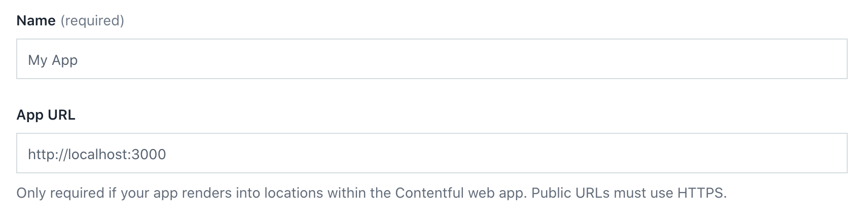Click the App URL field label
This screenshot has height=221, width=868.
click(46, 115)
